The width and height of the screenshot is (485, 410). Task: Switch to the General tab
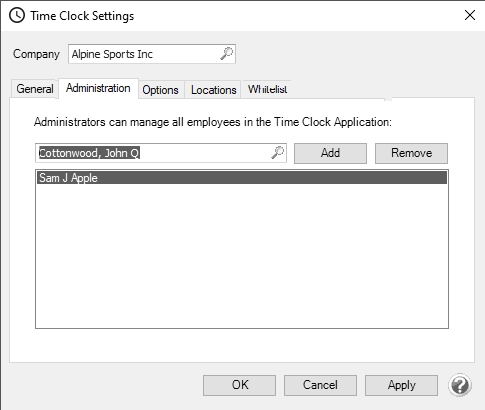pos(35,89)
